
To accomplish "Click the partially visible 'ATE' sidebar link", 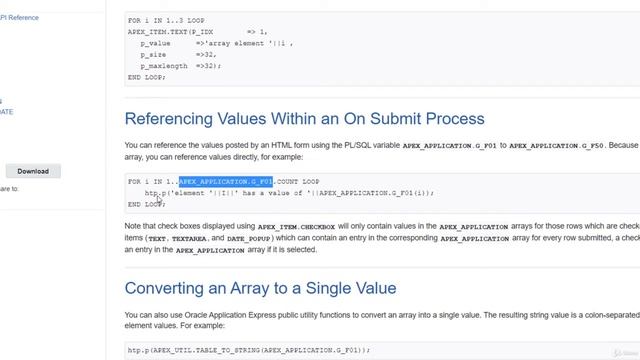I will point(7,112).
